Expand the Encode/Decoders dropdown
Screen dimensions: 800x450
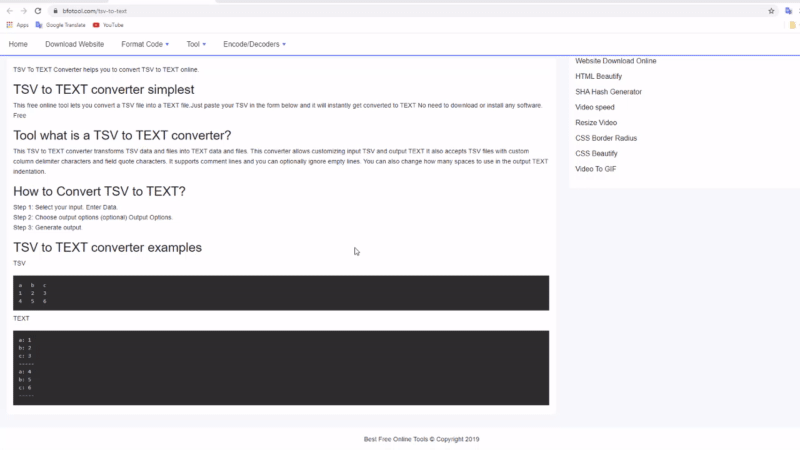click(254, 44)
